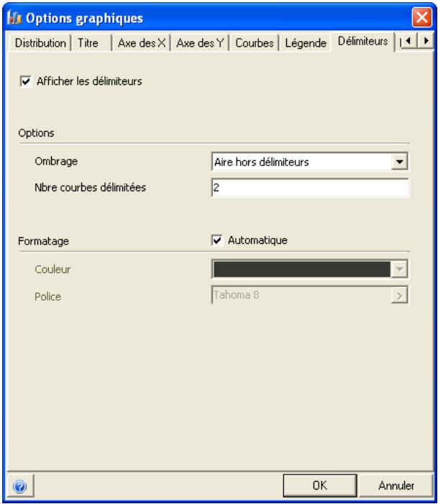This screenshot has height=504, width=438.
Task: Close the Options graphiques dialog
Action: point(421,17)
